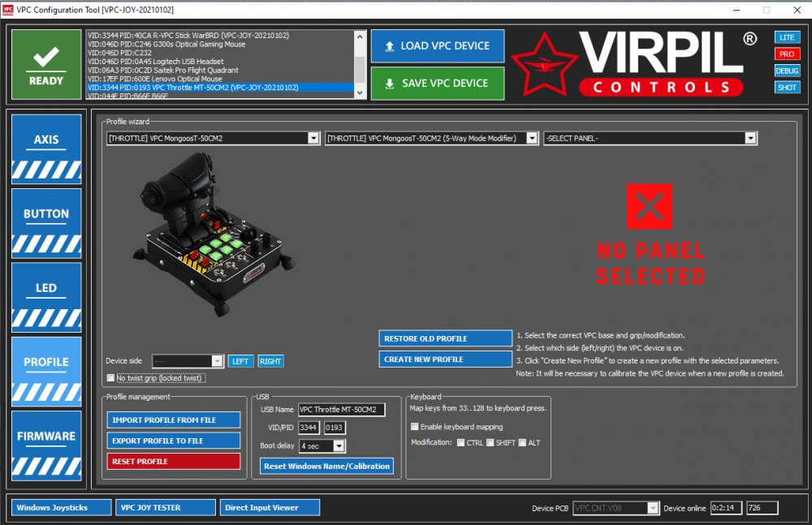Click RESTORE OLD PROFILE

[x=445, y=338]
